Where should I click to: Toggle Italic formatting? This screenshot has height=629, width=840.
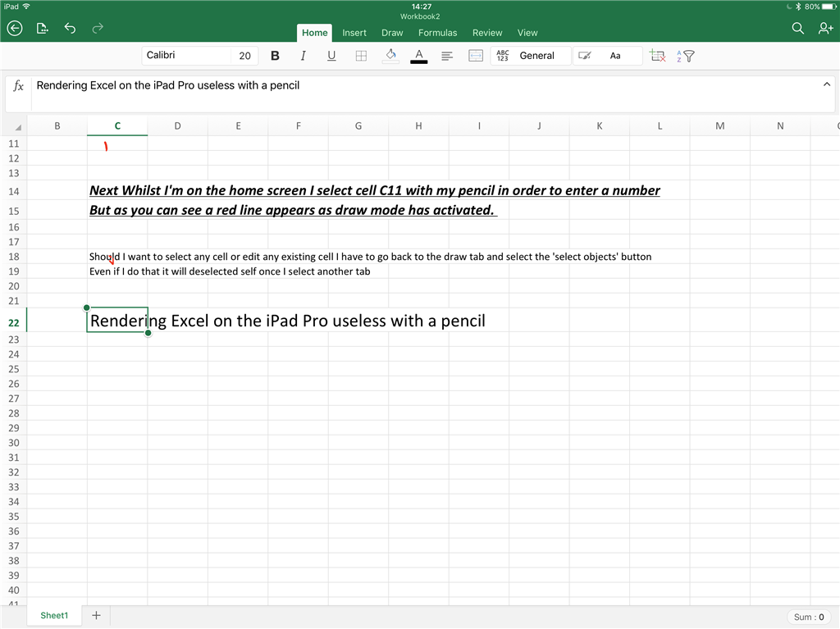coord(304,56)
